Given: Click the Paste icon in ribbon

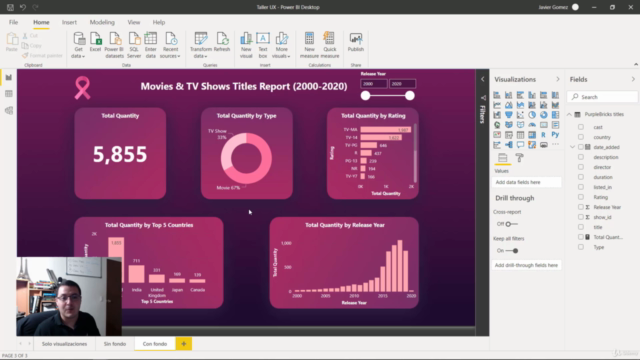Looking at the screenshot, I should click(12, 42).
